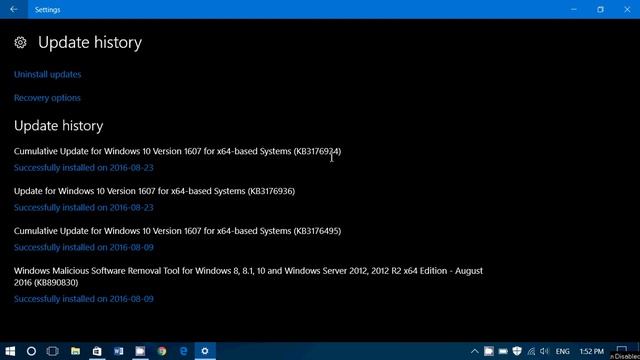Open the Wi-Fi network tray icon
Screen dimensions: 640x360
(x=531, y=351)
